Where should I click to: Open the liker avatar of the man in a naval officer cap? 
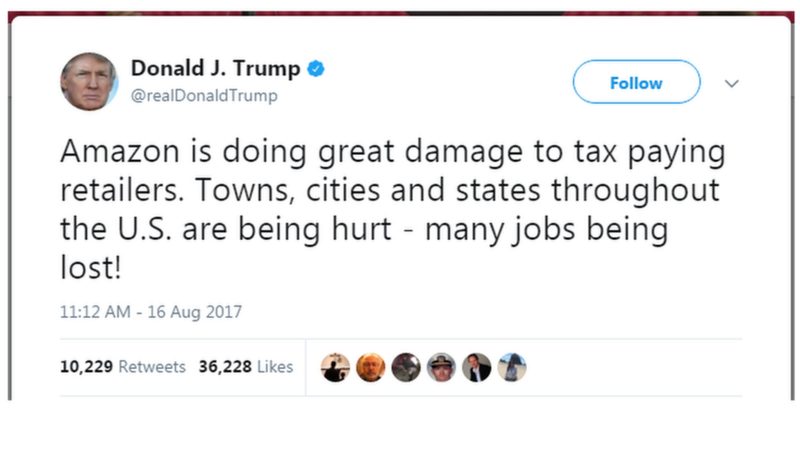441,367
